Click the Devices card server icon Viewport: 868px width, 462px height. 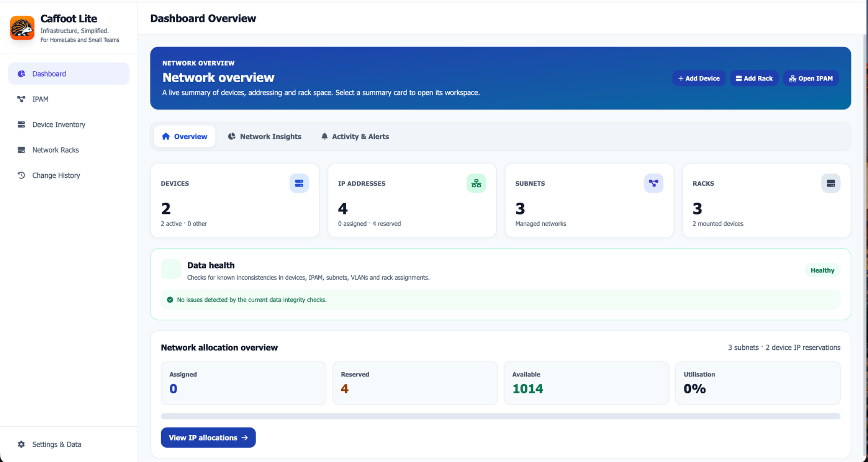pyautogui.click(x=299, y=183)
